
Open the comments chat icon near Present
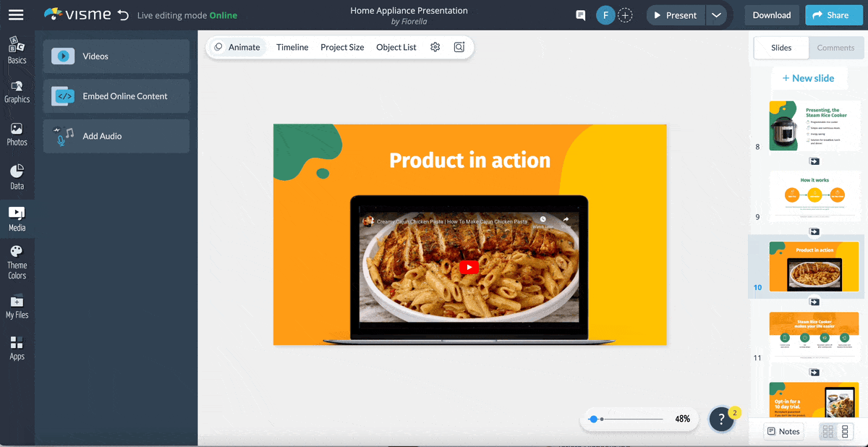[580, 14]
